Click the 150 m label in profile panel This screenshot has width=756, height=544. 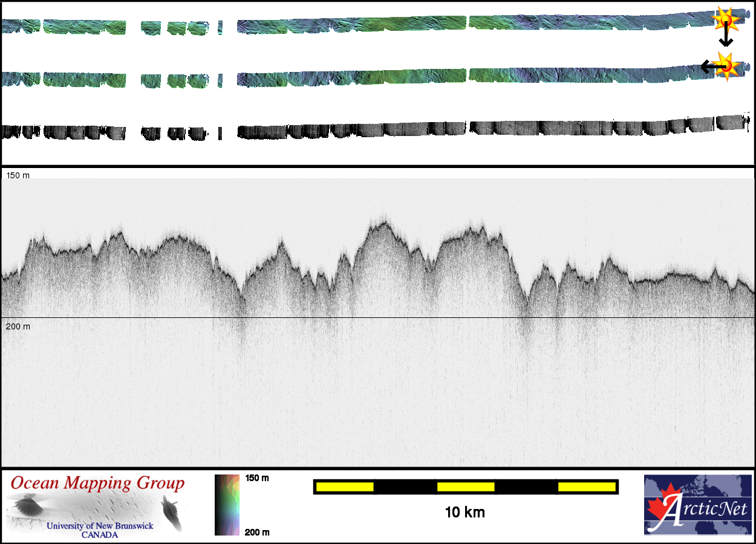pyautogui.click(x=18, y=175)
